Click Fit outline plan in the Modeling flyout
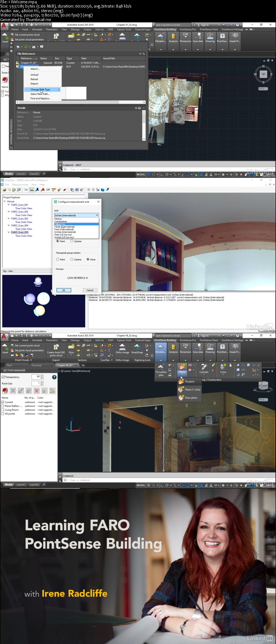276x644 pixels. point(161,370)
